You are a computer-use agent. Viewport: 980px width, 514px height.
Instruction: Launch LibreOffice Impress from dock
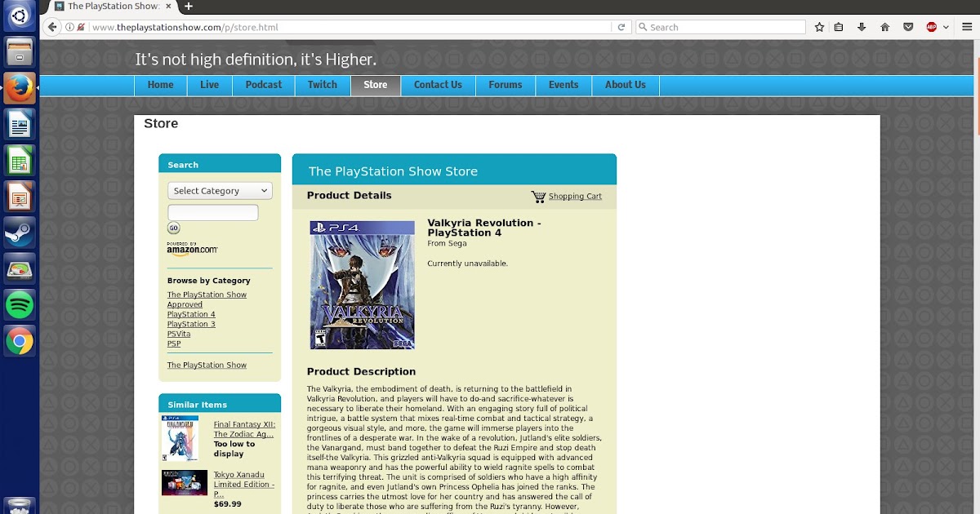[20, 197]
